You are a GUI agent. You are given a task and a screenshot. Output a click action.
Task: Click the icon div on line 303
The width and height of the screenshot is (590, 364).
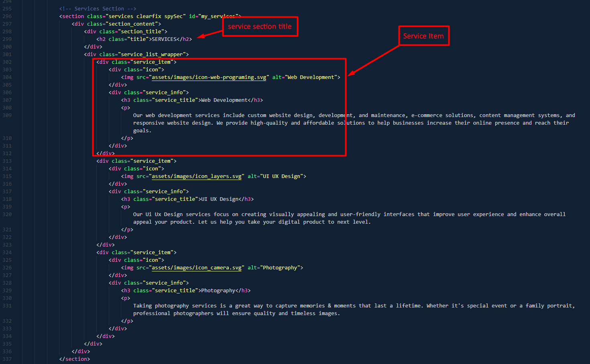(x=136, y=69)
